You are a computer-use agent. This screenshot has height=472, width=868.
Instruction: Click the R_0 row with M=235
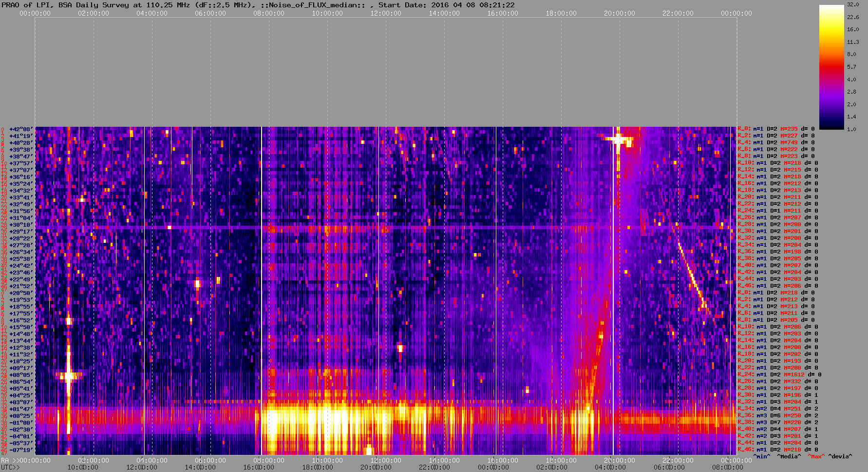coord(776,129)
